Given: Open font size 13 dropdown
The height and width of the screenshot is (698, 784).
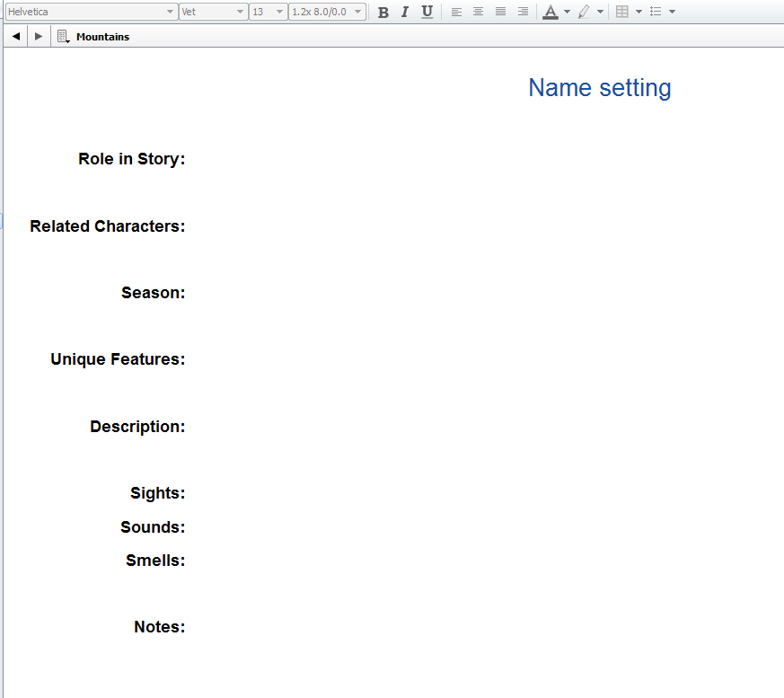Looking at the screenshot, I should (269, 12).
